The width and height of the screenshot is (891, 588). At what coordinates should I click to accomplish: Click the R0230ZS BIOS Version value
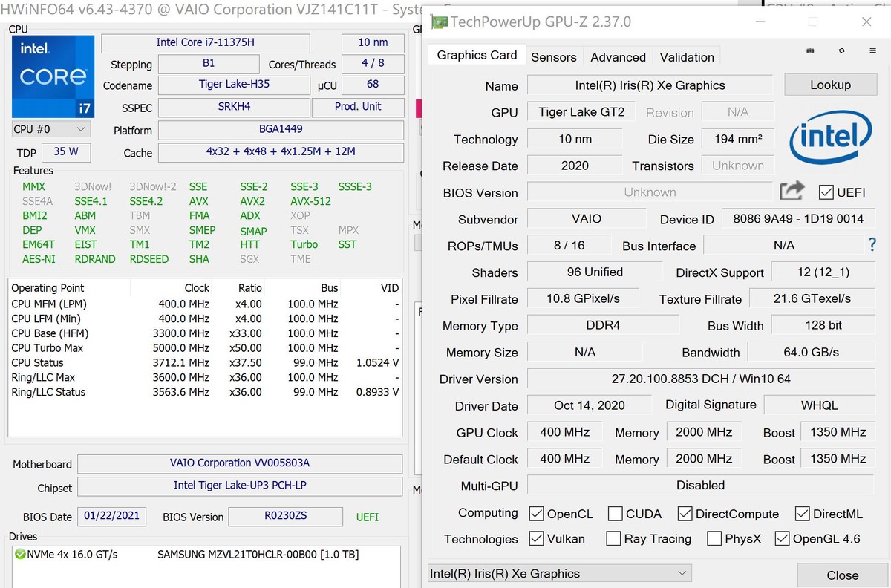[x=285, y=517]
